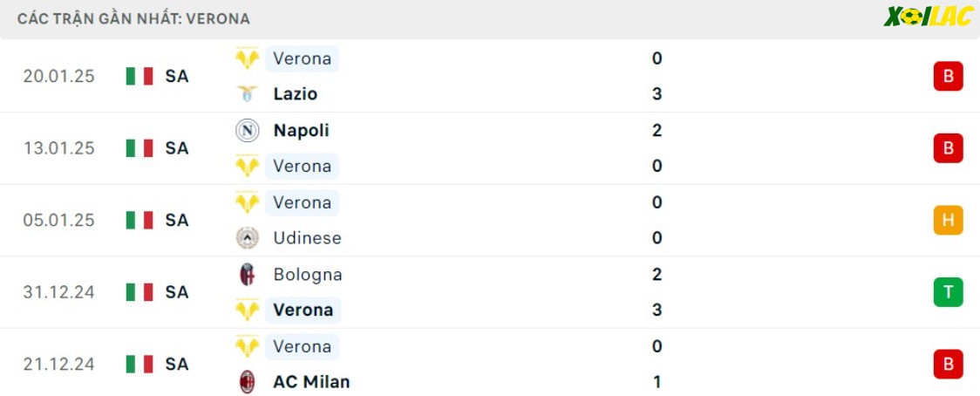Image resolution: width=980 pixels, height=396 pixels.
Task: Select highlighted Verona in 31.12.24 match
Action: (303, 311)
